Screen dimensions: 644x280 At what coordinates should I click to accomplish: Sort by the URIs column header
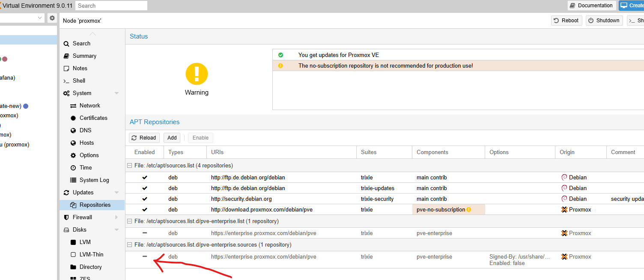[x=281, y=152]
